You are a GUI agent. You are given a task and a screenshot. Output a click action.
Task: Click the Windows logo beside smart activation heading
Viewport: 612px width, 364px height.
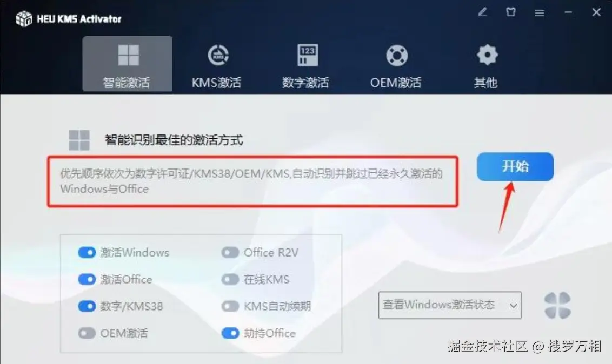point(79,140)
